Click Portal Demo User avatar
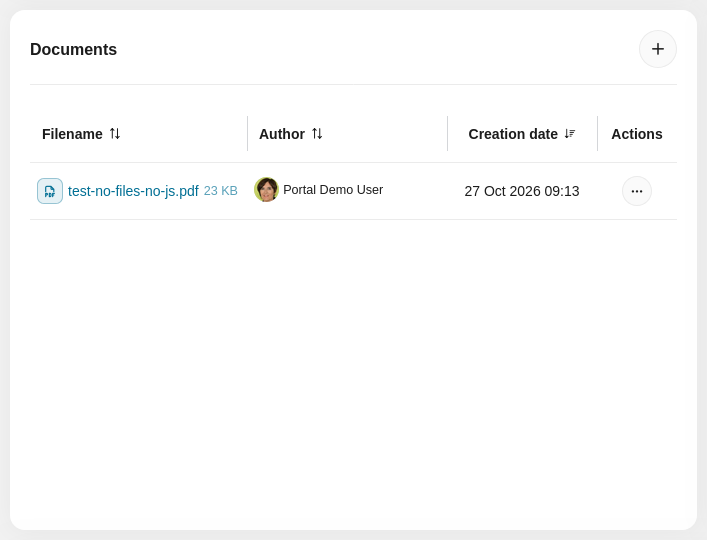Image resolution: width=707 pixels, height=540 pixels. pyautogui.click(x=266, y=190)
